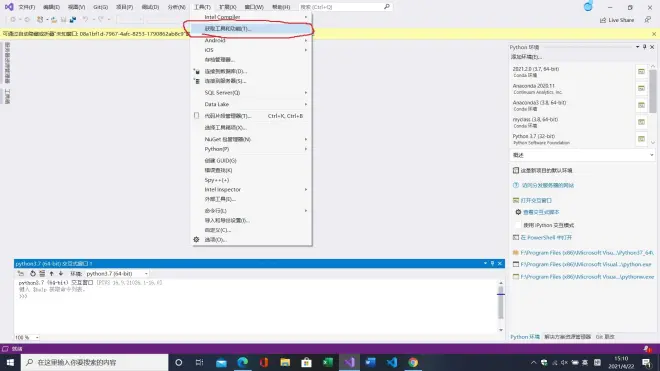This screenshot has height=371, width=660.
Task: Click the Windows taskbar search box
Action: [94, 362]
